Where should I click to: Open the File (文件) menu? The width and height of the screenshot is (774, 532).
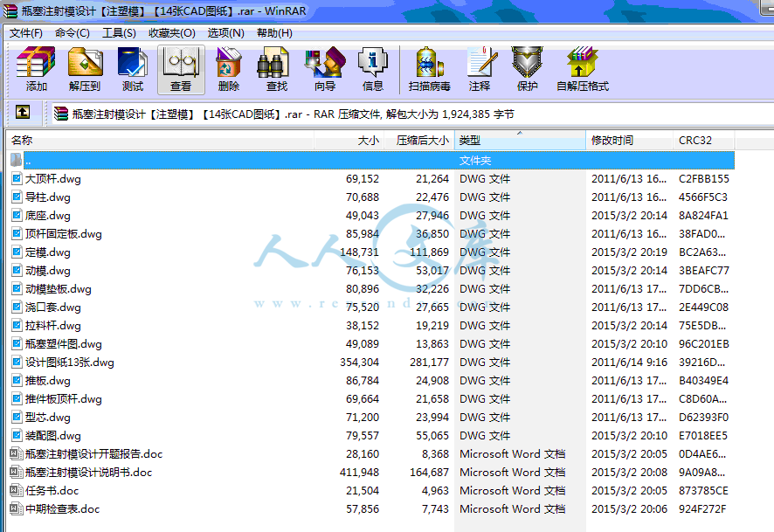(x=25, y=33)
